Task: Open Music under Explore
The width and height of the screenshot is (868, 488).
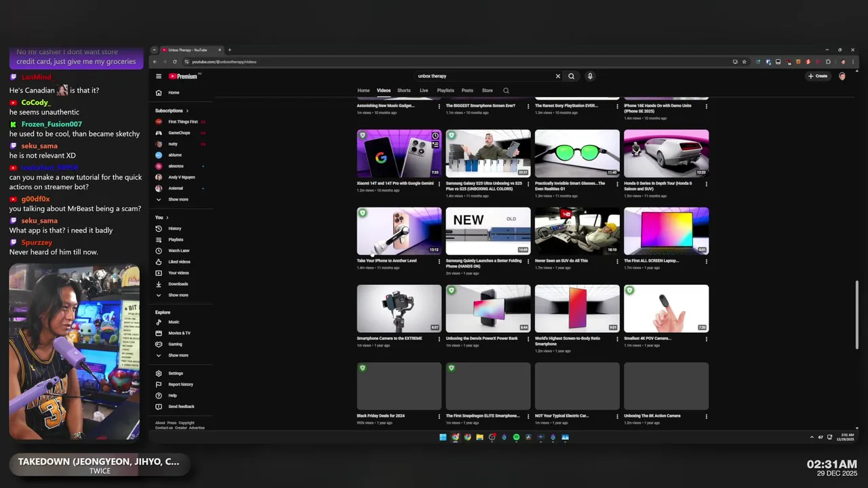Action: pyautogui.click(x=174, y=322)
